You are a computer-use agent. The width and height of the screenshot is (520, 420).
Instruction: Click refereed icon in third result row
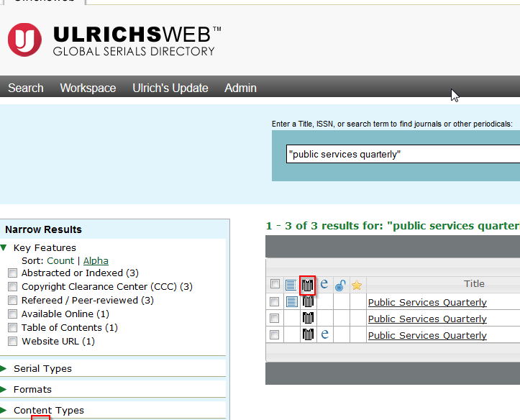(308, 334)
